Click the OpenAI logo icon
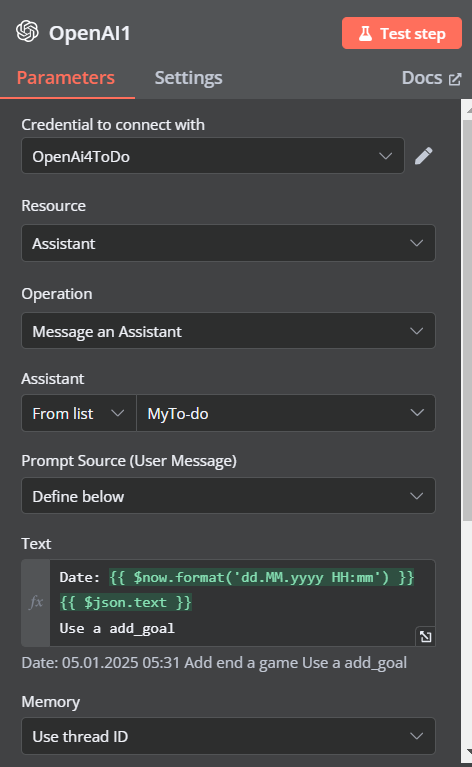 27,32
